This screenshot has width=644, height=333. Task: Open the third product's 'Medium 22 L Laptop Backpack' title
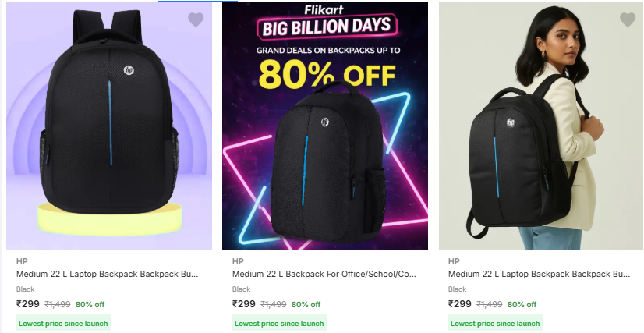pos(540,275)
